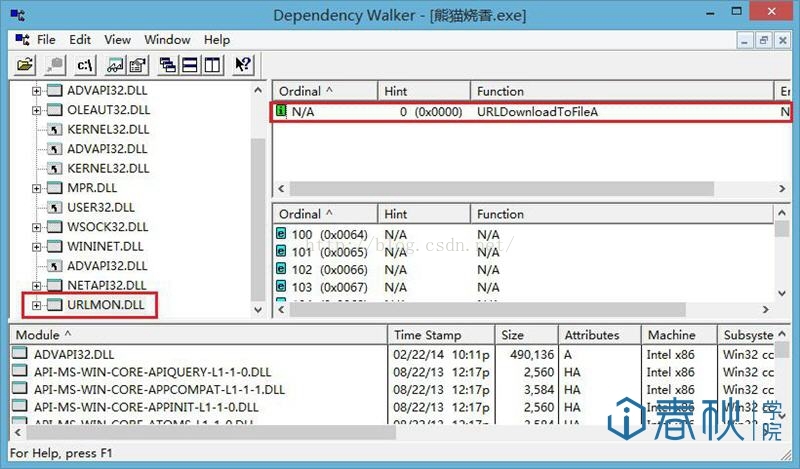Open the Edit menu
The image size is (800, 469).
(80, 39)
